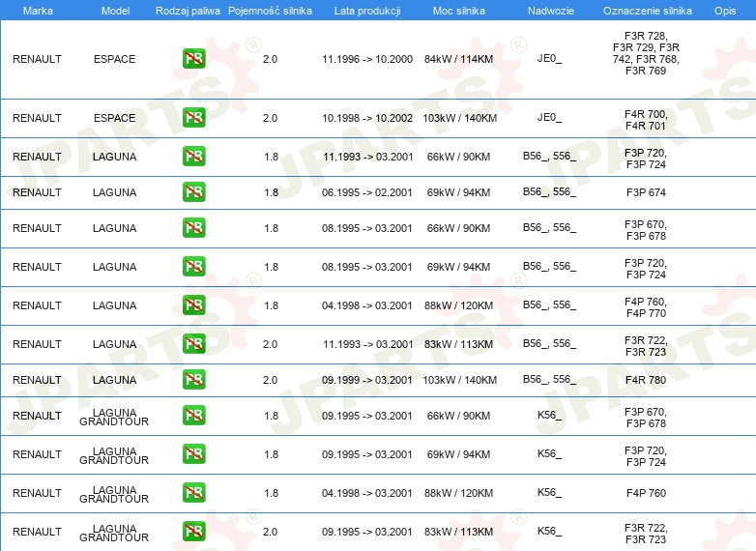Screen dimensions: 756x551
Task: Click fuel icon for Laguna Grandtour 69kW / 94KM
Action: pos(193,454)
